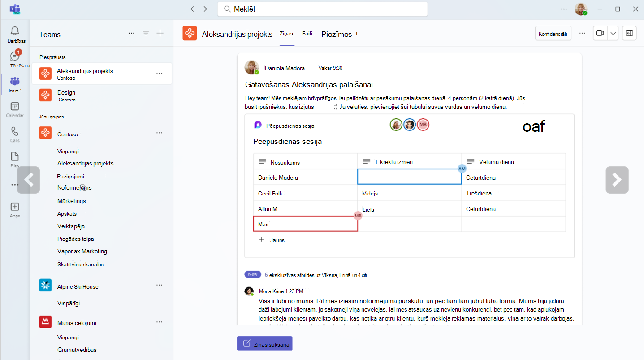The width and height of the screenshot is (644, 360).
Task: Click the Allan M cell
Action: click(x=305, y=209)
